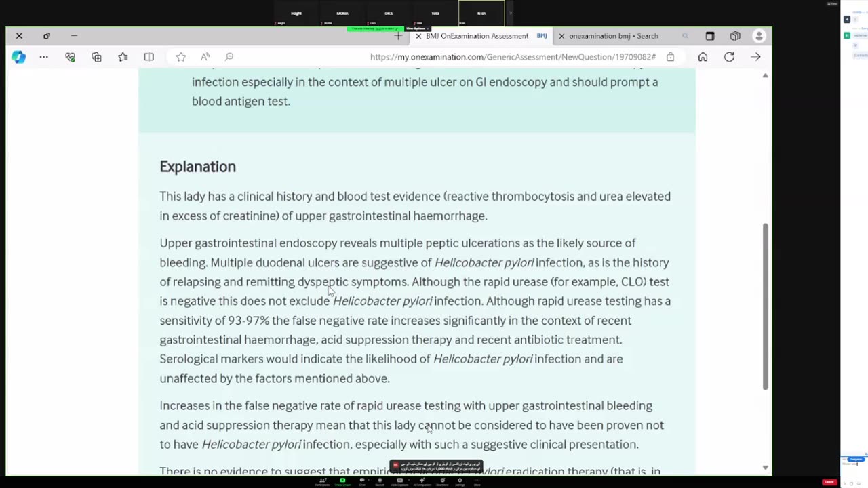The width and height of the screenshot is (868, 488).
Task: Open Participants in the Zoom toolbar
Action: [323, 482]
